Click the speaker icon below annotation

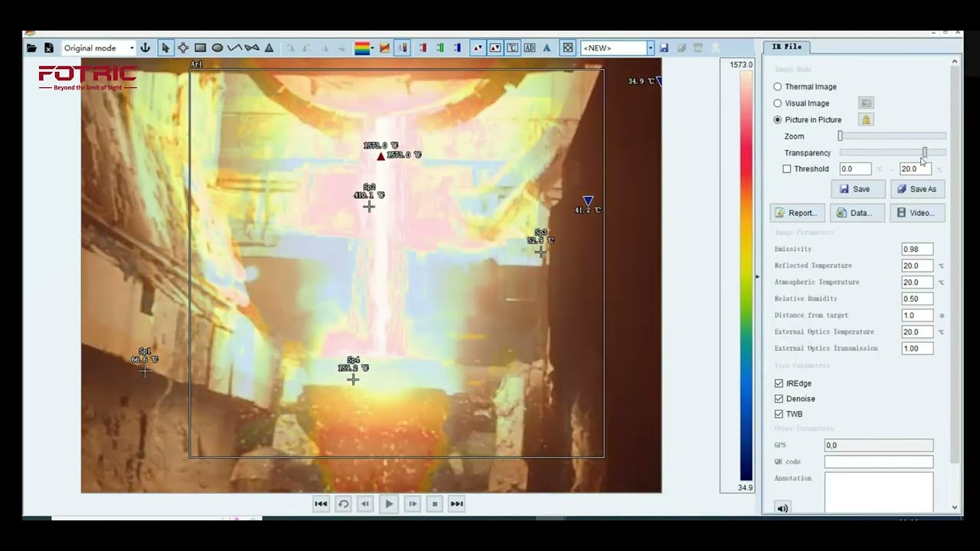782,508
